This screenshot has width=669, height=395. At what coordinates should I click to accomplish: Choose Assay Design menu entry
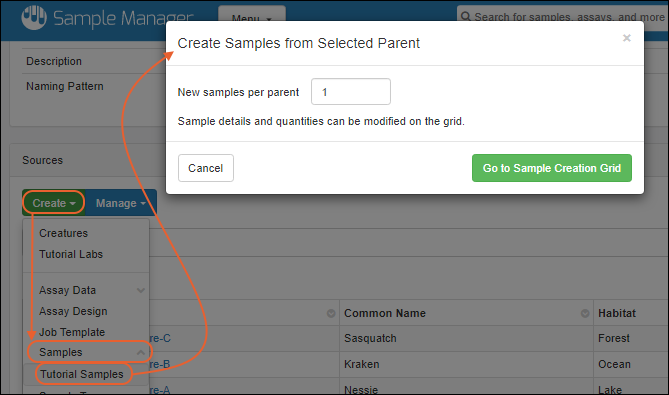point(73,311)
